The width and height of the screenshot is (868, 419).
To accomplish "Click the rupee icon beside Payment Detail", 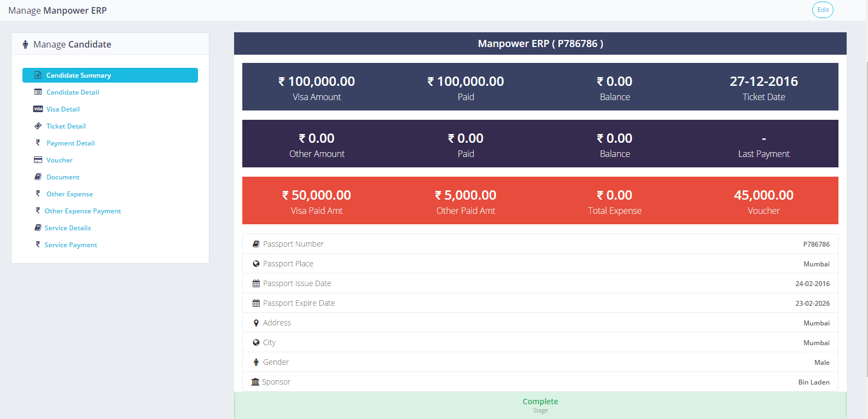I will click(x=38, y=143).
